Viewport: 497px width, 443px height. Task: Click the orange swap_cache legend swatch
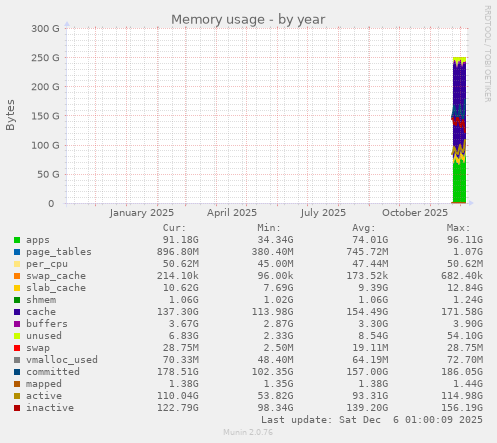pyautogui.click(x=17, y=276)
